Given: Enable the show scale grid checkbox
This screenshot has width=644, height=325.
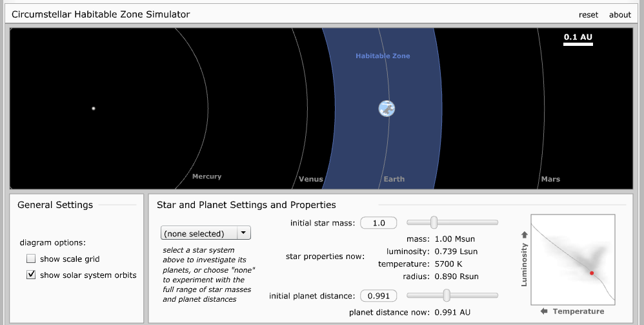Looking at the screenshot, I should (x=31, y=258).
